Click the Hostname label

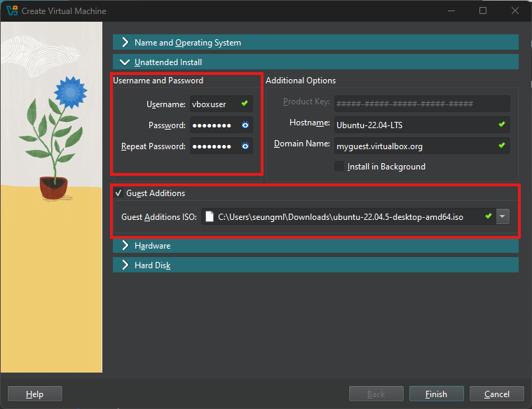[309, 123]
